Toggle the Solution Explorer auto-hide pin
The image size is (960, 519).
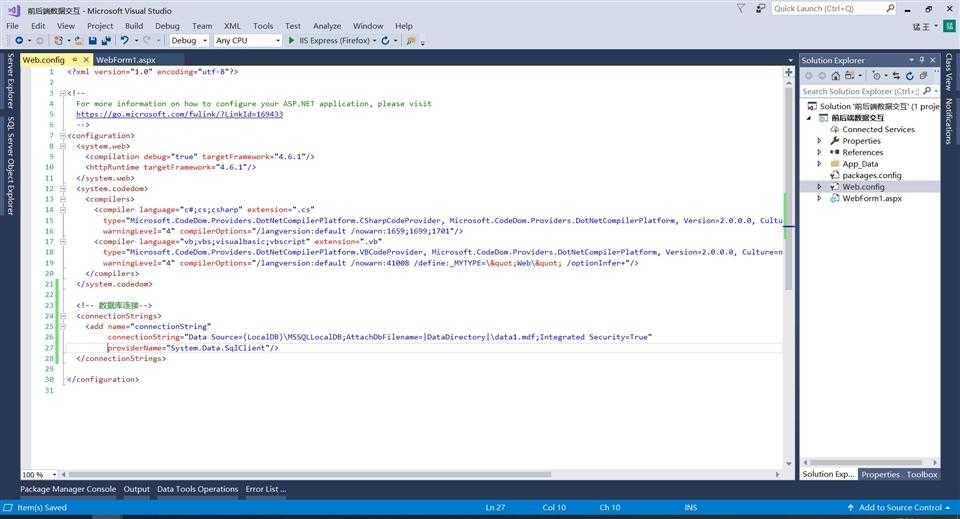922,60
